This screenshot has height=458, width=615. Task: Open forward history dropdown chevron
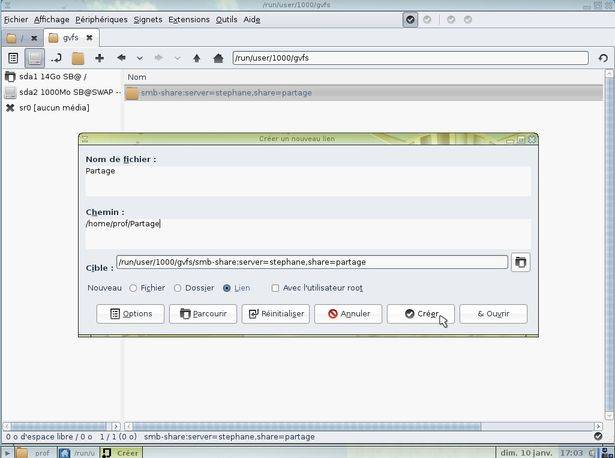(x=177, y=58)
